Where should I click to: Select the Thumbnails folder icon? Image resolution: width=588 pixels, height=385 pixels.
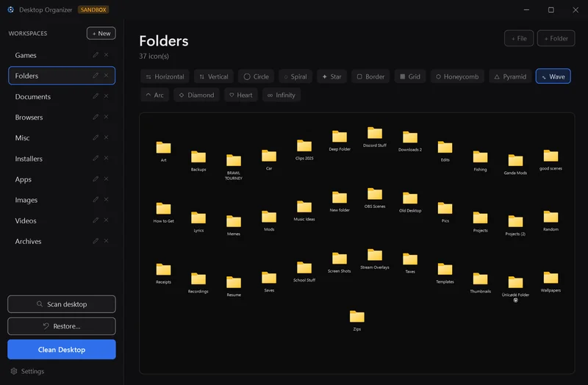[480, 279]
